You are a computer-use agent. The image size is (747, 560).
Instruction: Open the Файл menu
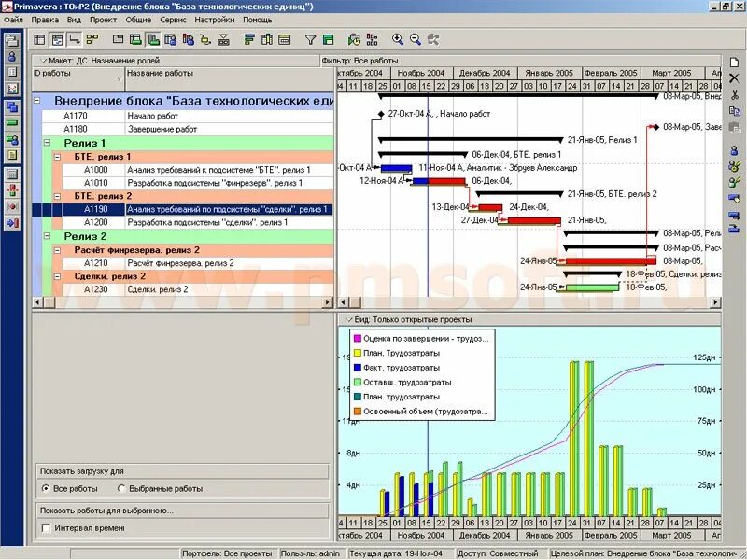coord(13,20)
